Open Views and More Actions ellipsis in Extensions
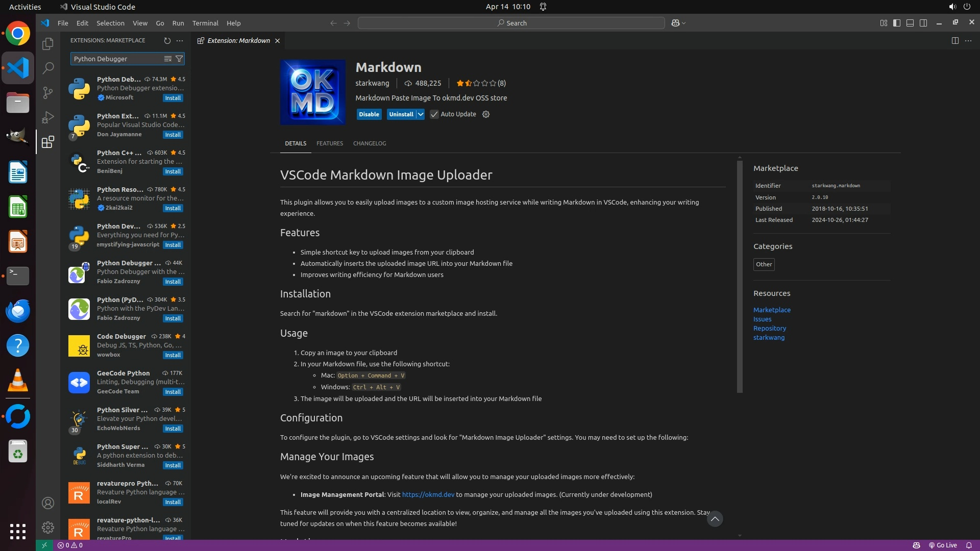 click(x=180, y=40)
